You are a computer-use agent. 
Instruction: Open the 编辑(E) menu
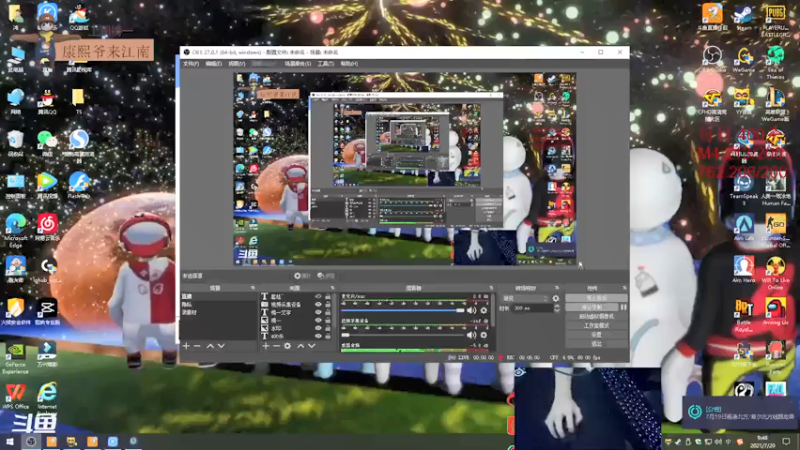pyautogui.click(x=213, y=64)
